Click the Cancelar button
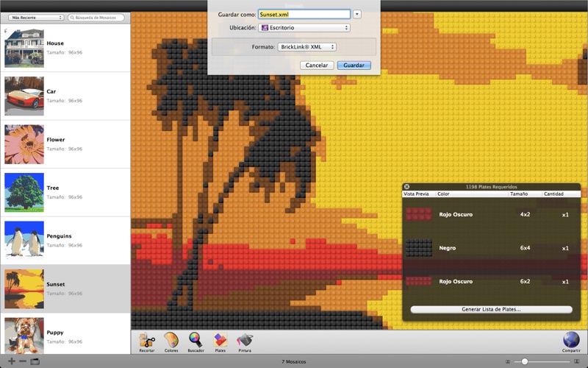The height and width of the screenshot is (368, 588). coord(317,66)
